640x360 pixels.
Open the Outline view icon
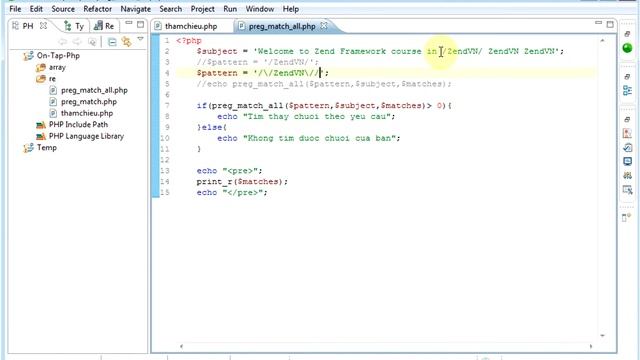coord(627,90)
